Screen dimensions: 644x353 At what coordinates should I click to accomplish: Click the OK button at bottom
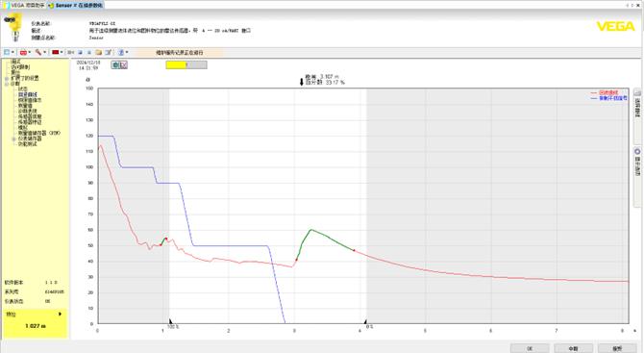[x=530, y=348]
